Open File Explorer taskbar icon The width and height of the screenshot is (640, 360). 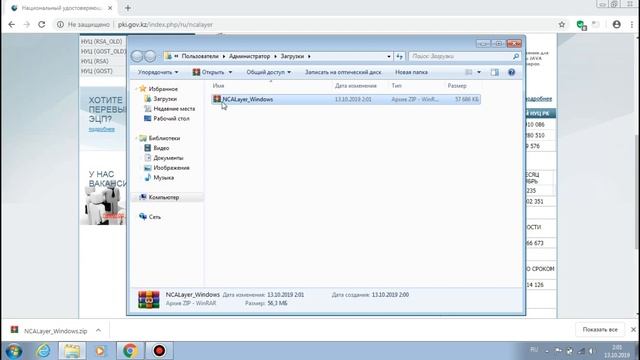click(72, 351)
